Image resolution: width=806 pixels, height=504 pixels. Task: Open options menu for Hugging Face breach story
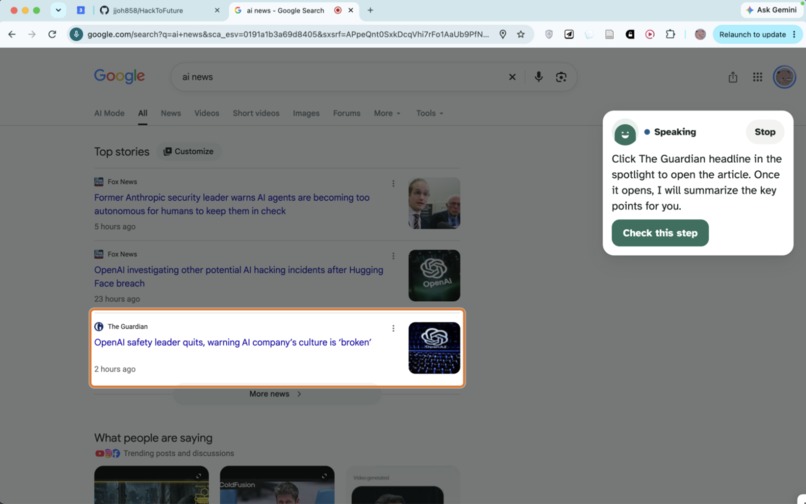pyautogui.click(x=393, y=256)
